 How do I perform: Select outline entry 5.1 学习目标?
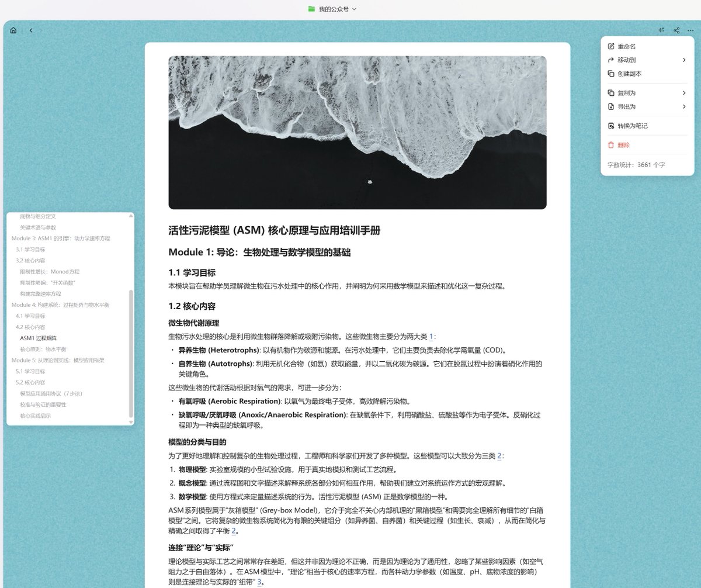pos(30,372)
